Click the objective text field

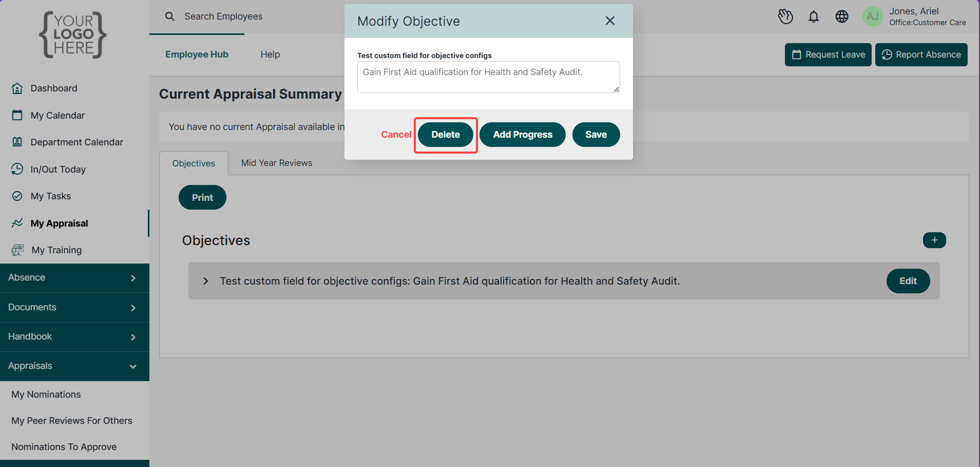pos(489,77)
